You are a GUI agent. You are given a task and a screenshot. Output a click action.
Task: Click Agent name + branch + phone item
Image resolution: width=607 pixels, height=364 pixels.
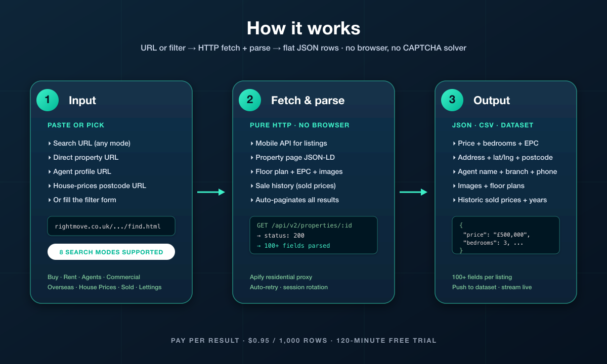point(505,171)
